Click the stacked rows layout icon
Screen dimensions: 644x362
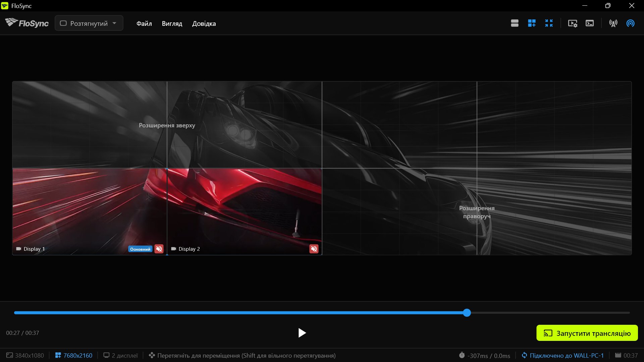(x=515, y=23)
